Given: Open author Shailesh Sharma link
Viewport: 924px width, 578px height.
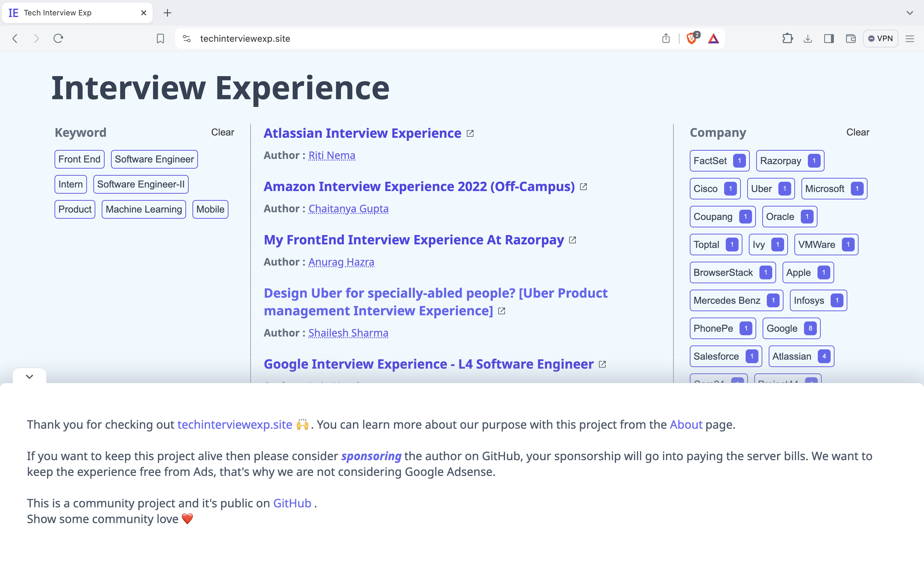Looking at the screenshot, I should click(348, 333).
